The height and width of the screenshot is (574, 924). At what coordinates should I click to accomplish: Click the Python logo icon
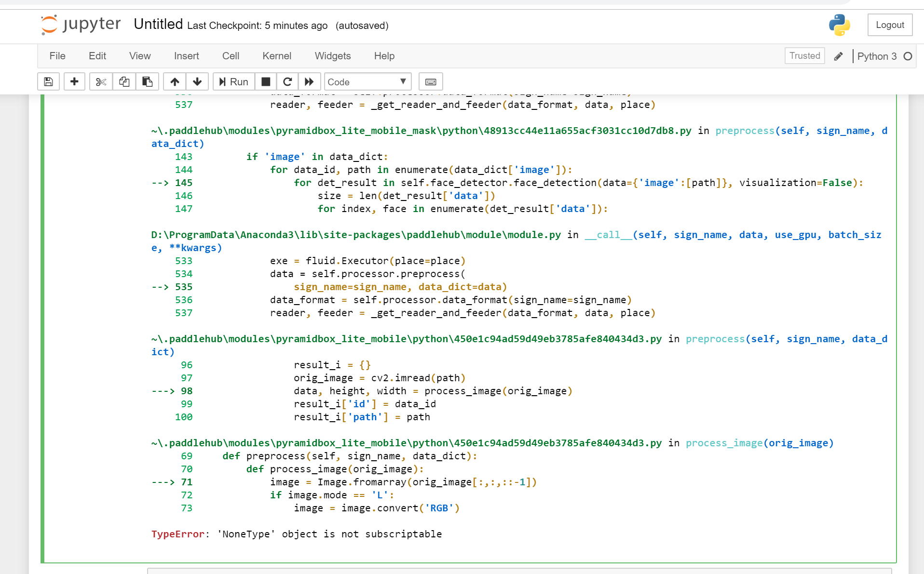[x=840, y=25]
